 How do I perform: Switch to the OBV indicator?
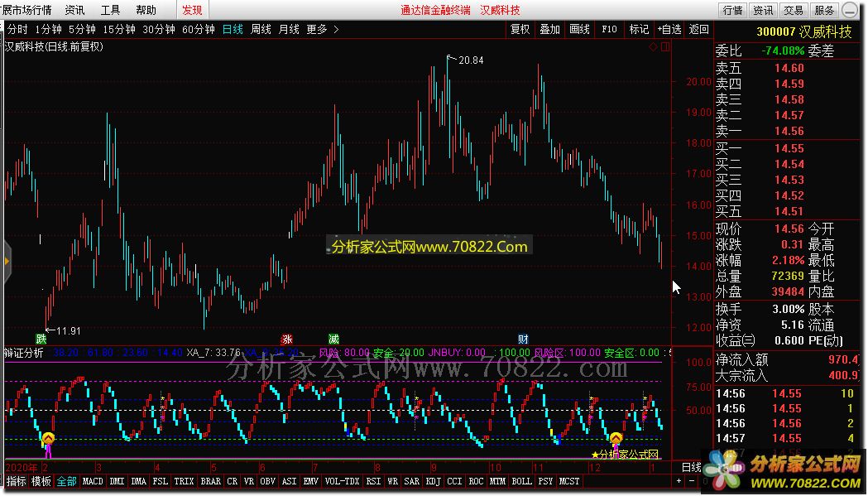tap(267, 481)
